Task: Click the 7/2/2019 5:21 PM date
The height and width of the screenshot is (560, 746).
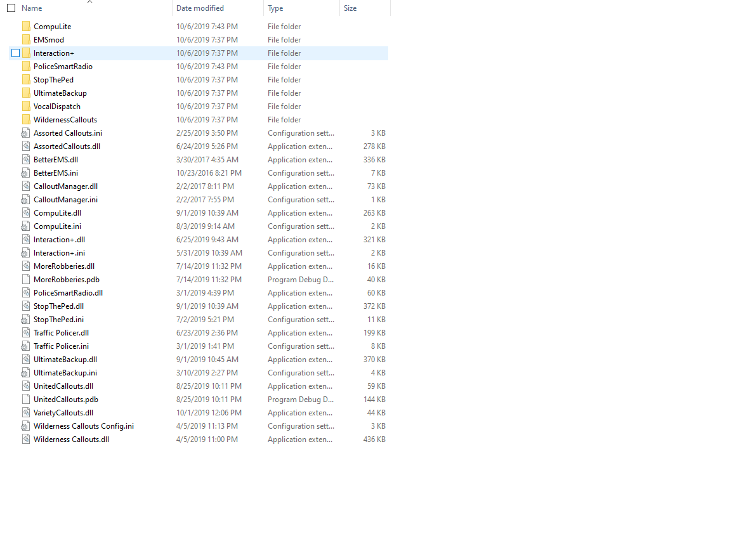Action: (x=205, y=319)
